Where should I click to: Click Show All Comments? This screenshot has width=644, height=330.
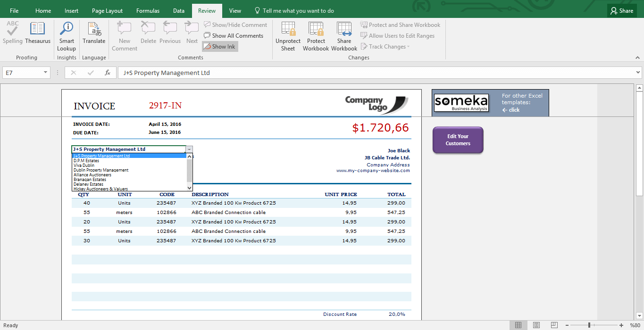[234, 36]
